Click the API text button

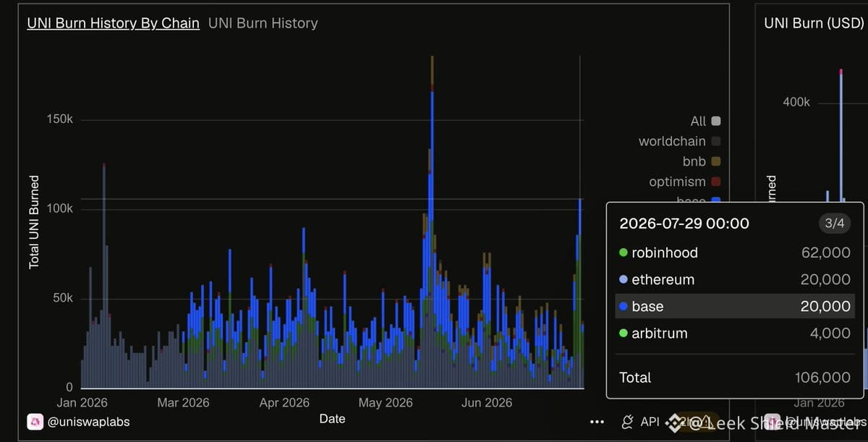point(650,421)
